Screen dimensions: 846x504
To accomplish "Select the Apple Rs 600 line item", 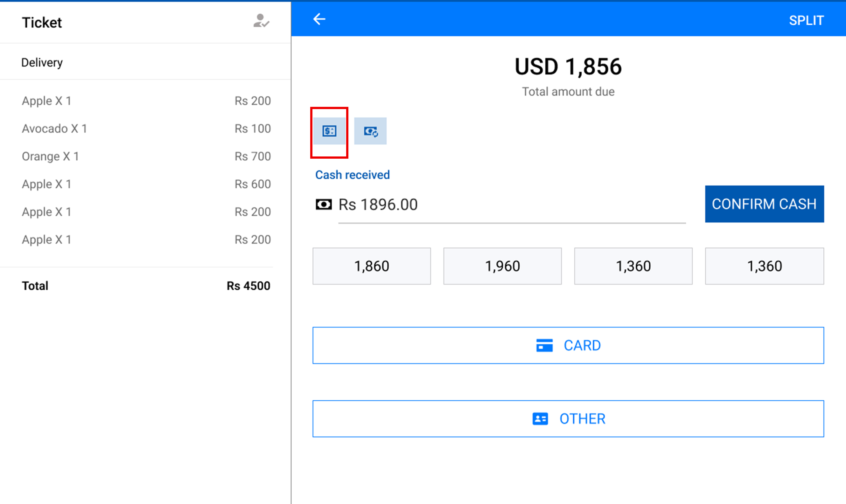I will pyautogui.click(x=146, y=184).
